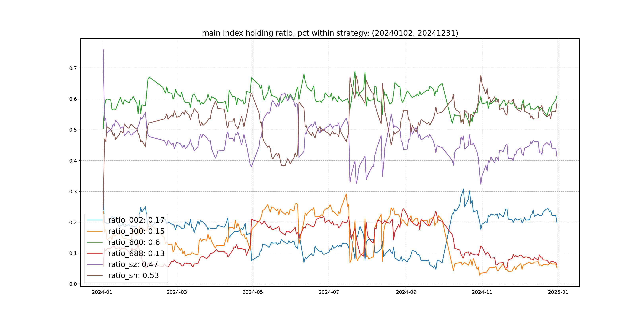Click the 2024-09 x-axis tick label

(406, 292)
